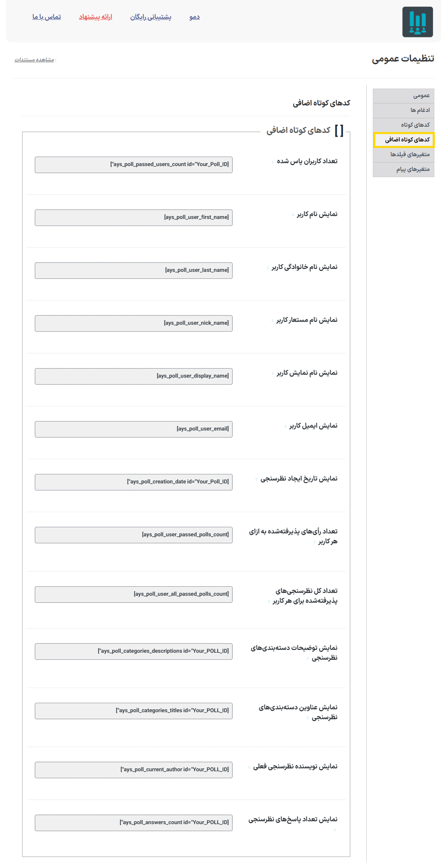
Task: Select the متغیرهای فیلدها tab
Action: point(403,155)
